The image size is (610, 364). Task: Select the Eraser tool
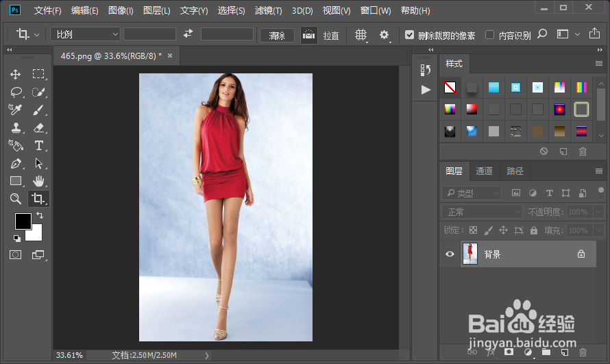(39, 128)
